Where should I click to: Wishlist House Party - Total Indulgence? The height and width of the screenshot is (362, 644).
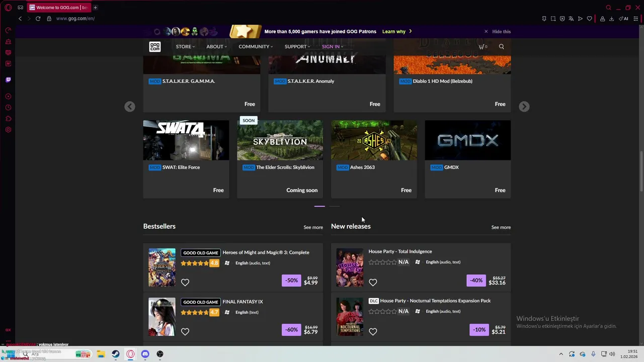[x=373, y=283]
